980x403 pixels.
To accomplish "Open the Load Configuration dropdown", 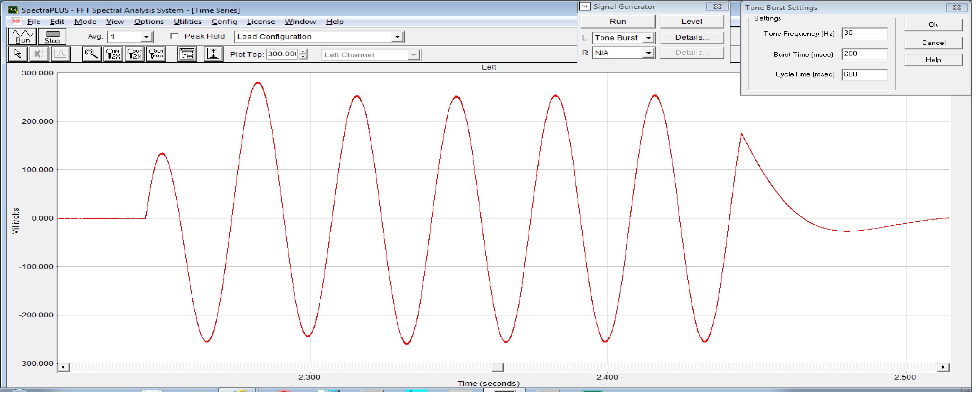I will point(397,37).
